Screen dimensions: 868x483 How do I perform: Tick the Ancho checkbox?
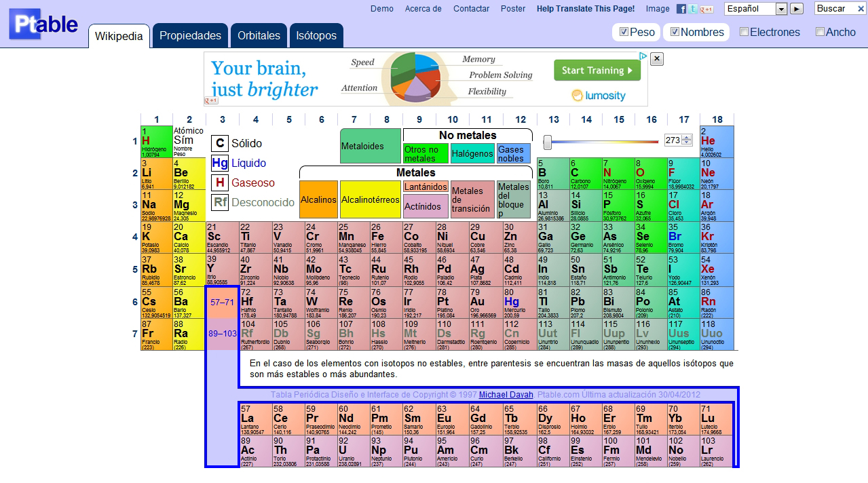820,32
